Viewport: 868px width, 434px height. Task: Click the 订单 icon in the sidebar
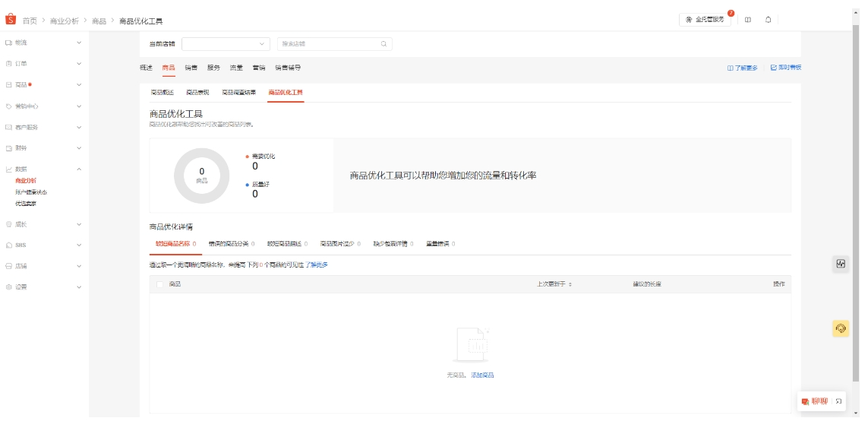9,64
